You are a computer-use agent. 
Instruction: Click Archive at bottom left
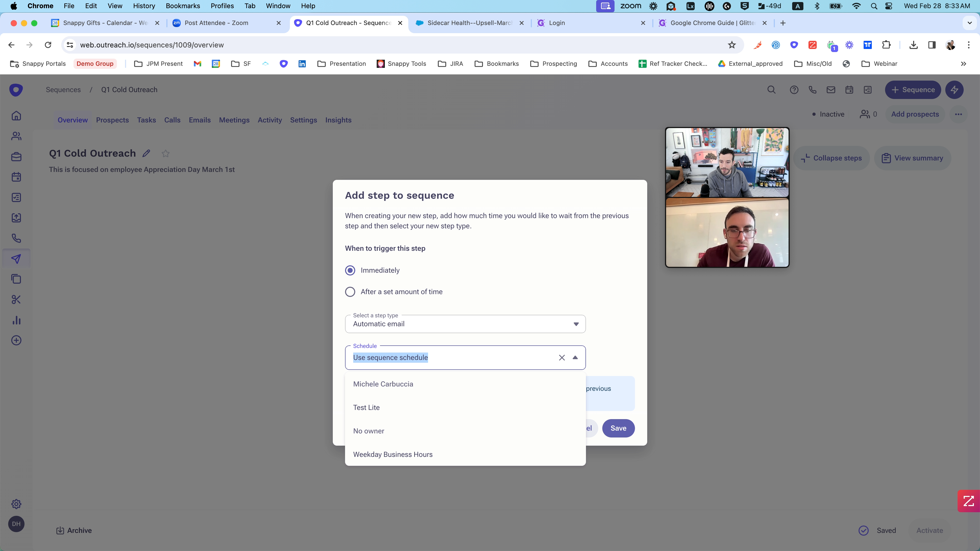[x=74, y=531]
